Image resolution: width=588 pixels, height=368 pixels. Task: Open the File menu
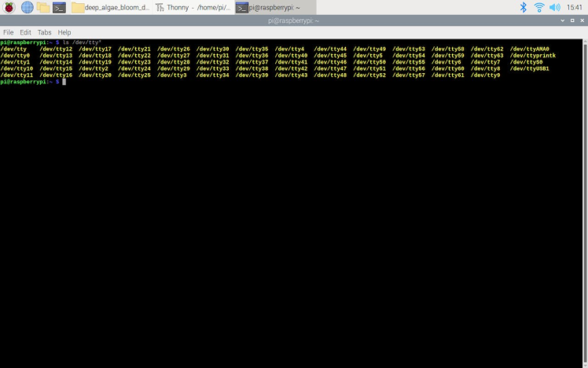(8, 32)
